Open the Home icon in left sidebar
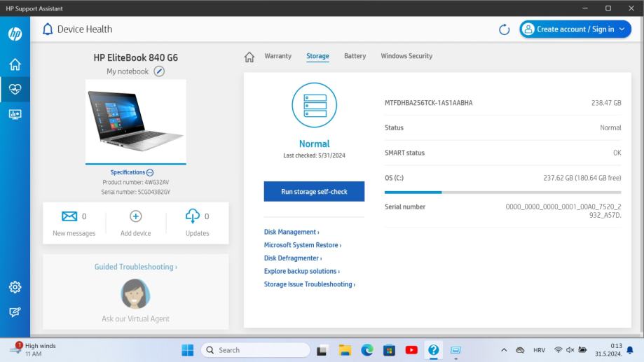The width and height of the screenshot is (644, 362). click(x=15, y=65)
